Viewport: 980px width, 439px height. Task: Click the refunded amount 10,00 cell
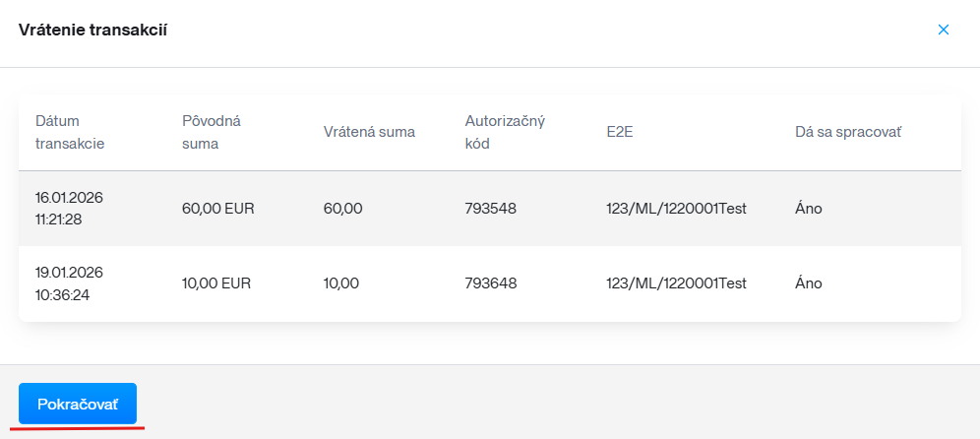[x=341, y=283]
